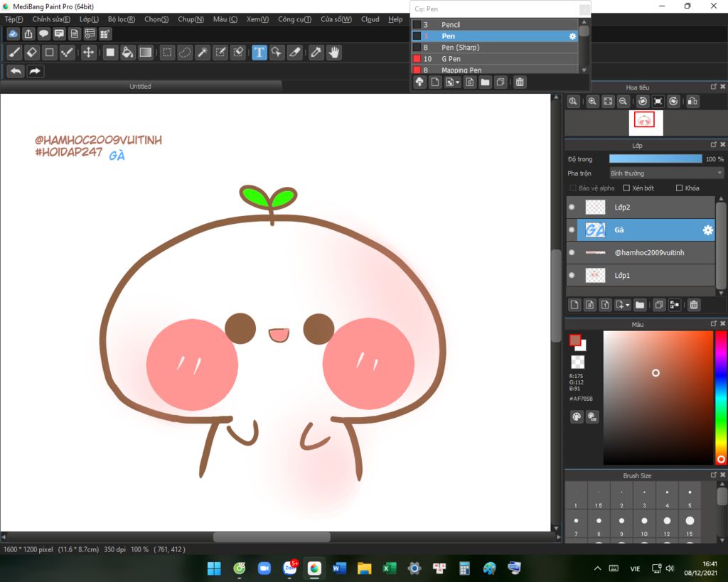Image resolution: width=728 pixels, height=582 pixels.
Task: Download cloud brushes in brush panel
Action: [x=419, y=82]
